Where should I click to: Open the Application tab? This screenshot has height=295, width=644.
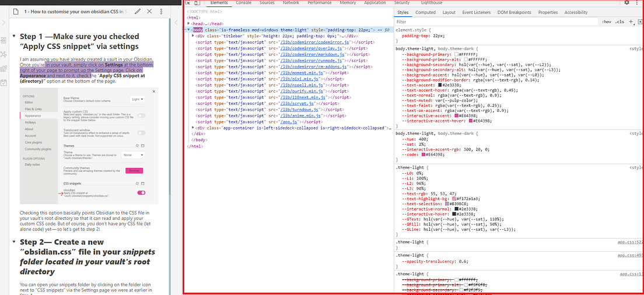pyautogui.click(x=375, y=3)
